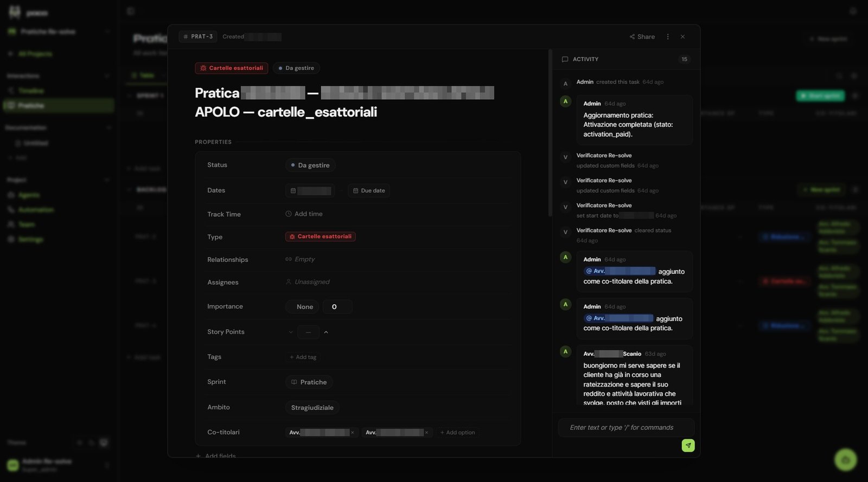This screenshot has height=482, width=868.
Task: Click Add time for Track Time
Action: click(304, 214)
